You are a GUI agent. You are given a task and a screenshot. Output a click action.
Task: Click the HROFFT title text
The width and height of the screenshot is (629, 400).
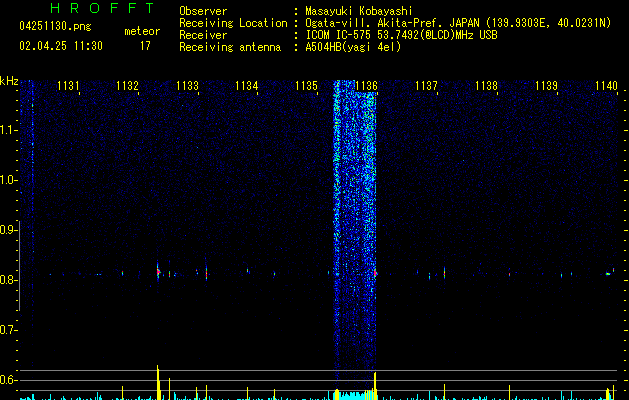tap(103, 8)
